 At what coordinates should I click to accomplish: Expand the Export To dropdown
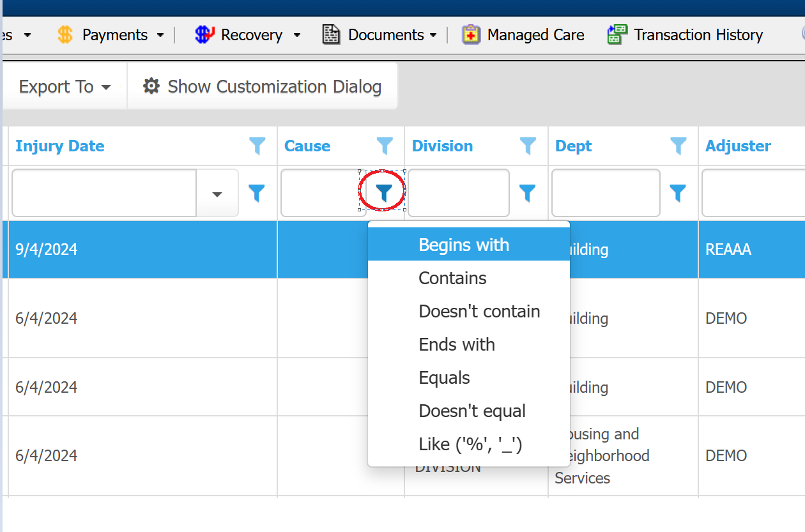[65, 86]
